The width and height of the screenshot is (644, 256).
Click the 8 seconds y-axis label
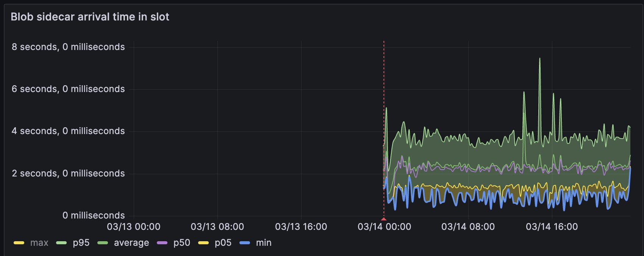coord(68,47)
